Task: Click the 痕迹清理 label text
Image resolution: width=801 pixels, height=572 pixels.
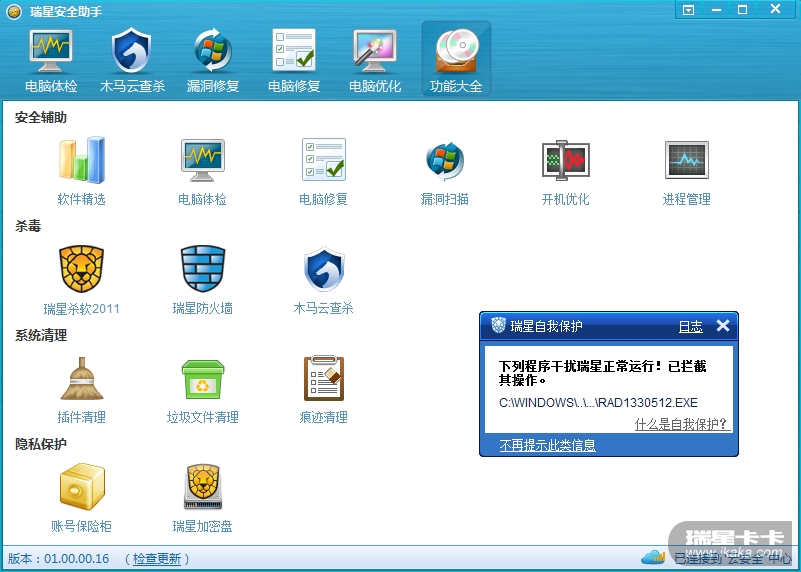Action: coord(324,417)
